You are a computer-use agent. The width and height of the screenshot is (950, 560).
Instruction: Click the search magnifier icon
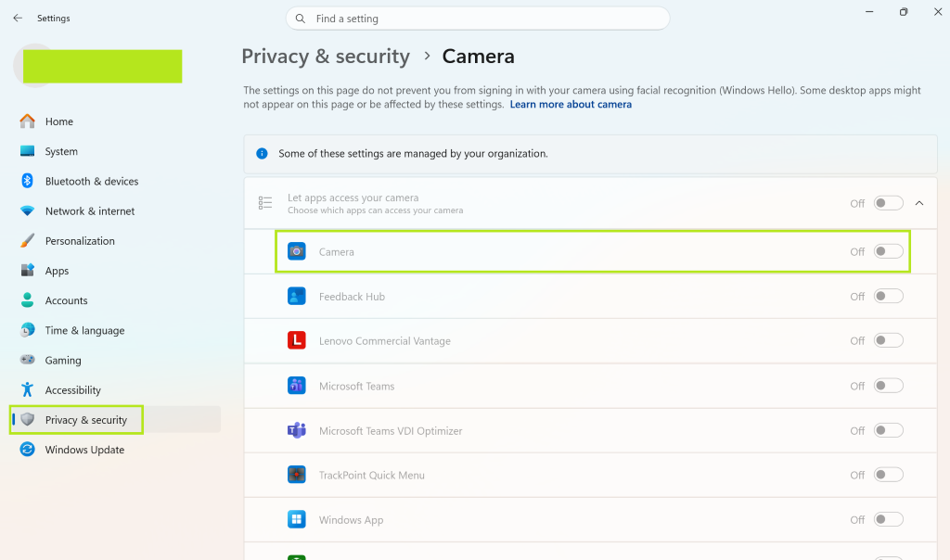point(300,19)
